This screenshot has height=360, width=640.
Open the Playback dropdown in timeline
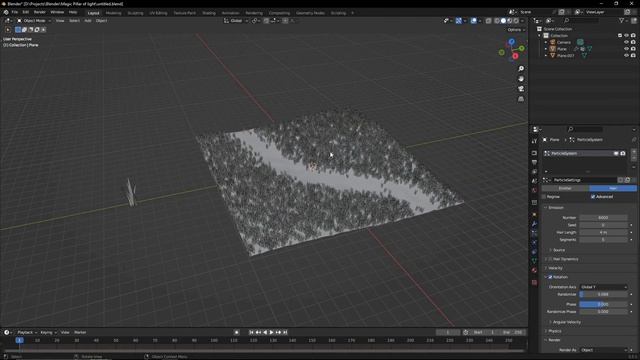[27, 332]
